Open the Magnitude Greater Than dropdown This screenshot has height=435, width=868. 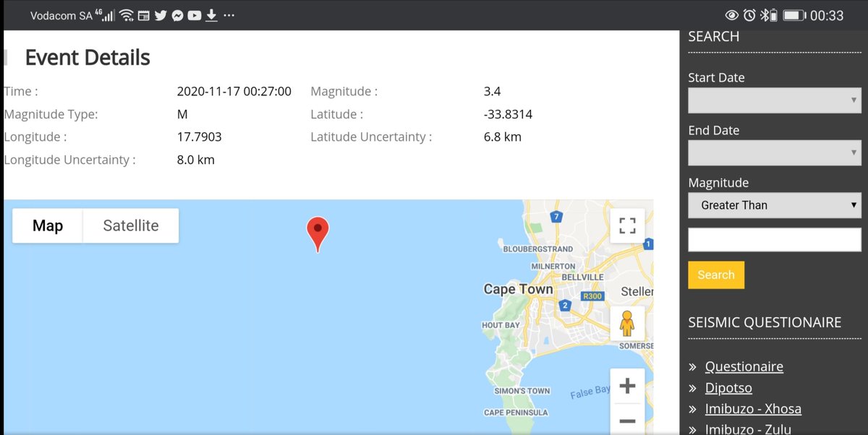775,205
